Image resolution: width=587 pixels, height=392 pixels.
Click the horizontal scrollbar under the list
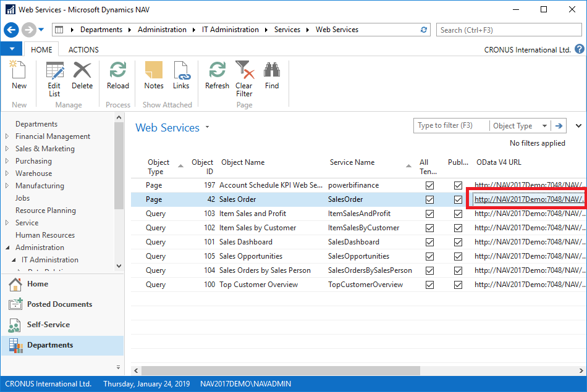click(x=281, y=370)
